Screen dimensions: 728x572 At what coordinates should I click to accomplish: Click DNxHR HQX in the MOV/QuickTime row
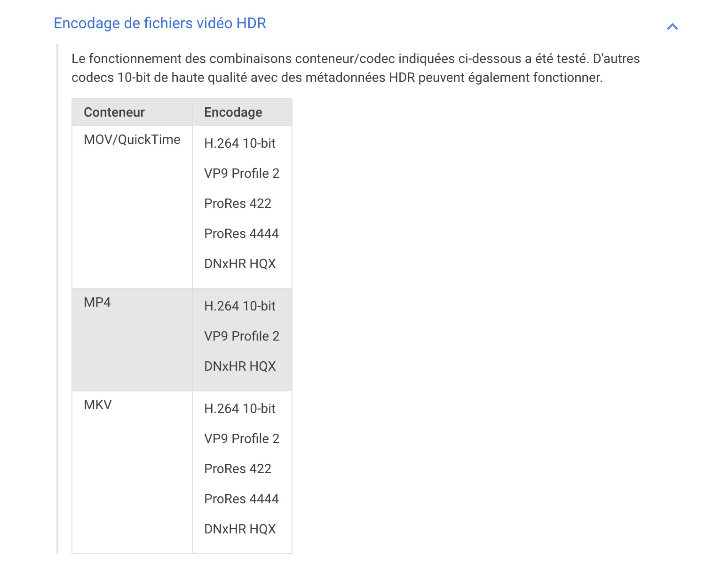[240, 264]
